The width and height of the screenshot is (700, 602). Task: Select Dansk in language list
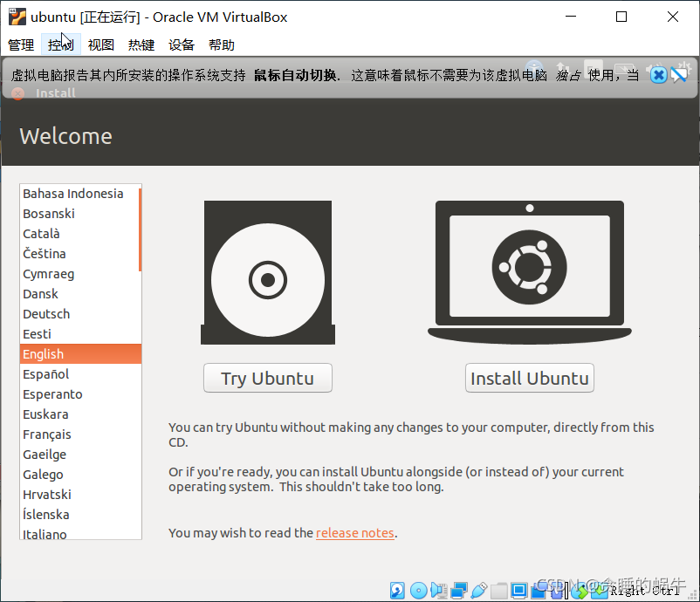(79, 294)
